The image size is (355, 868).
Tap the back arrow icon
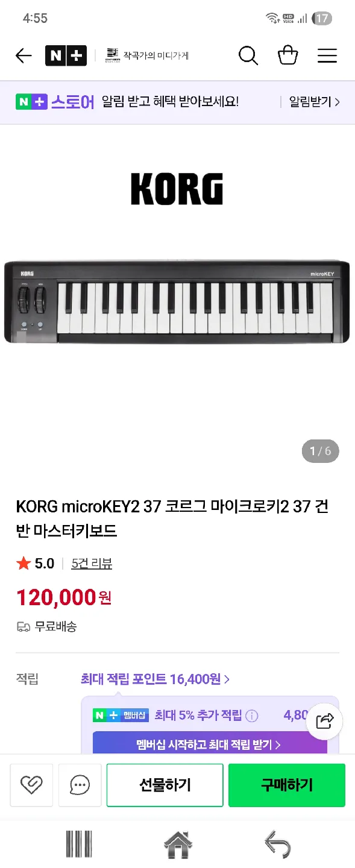[24, 56]
